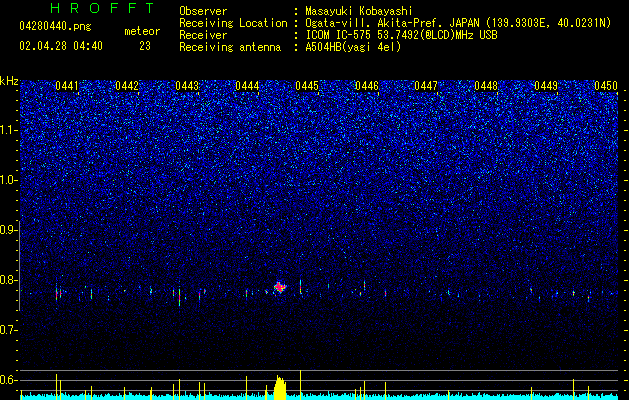Select the Ogata-vill. Akita-Pref. JAPAN location text

pyautogui.click(x=458, y=23)
